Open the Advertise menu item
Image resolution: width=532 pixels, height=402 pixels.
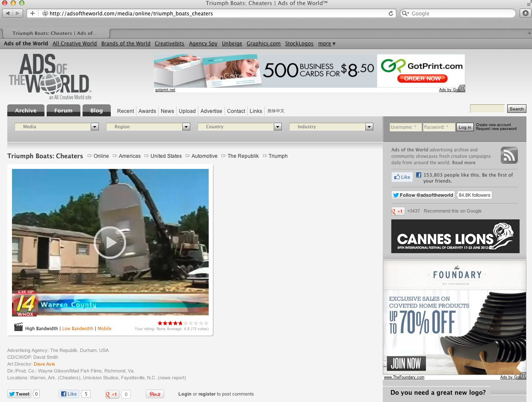[x=211, y=111]
